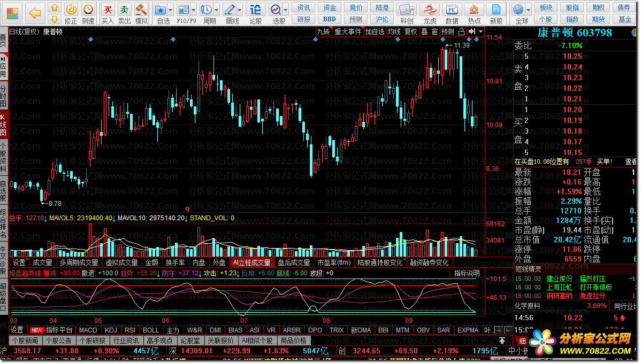Select the yellow down arrow icon
Image resolution: width=641 pixels, height=364 pixels.
tap(54, 19)
